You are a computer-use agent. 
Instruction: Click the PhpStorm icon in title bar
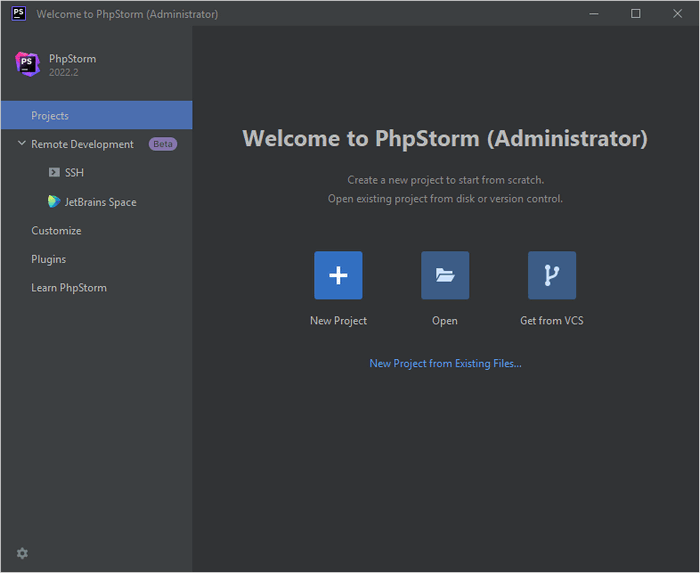click(18, 13)
